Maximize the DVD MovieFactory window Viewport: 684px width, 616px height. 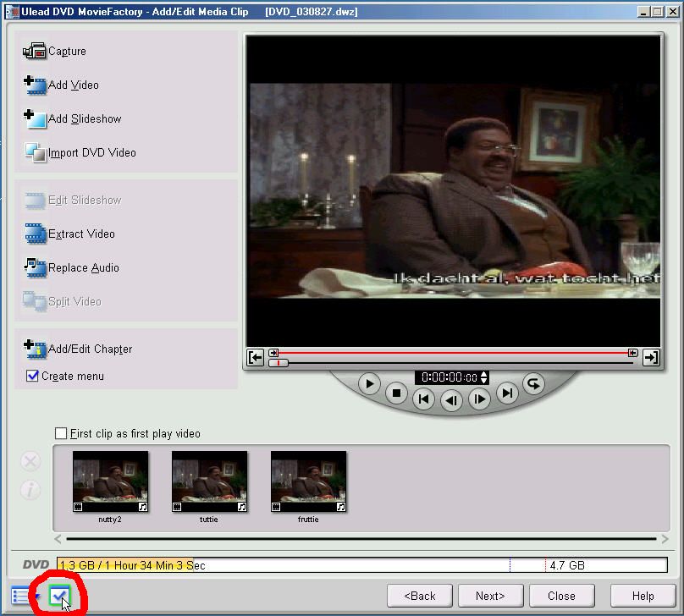[x=657, y=12]
